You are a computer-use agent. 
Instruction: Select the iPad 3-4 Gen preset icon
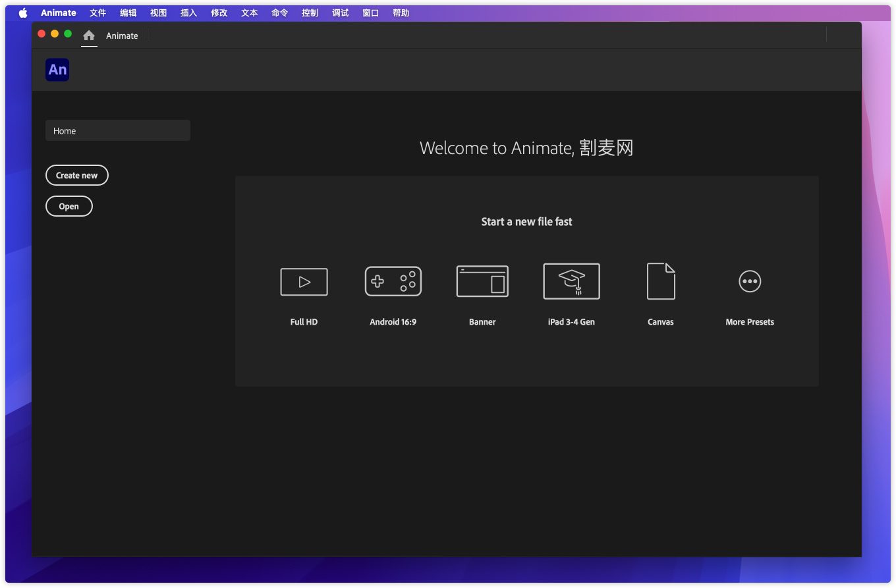click(x=571, y=281)
